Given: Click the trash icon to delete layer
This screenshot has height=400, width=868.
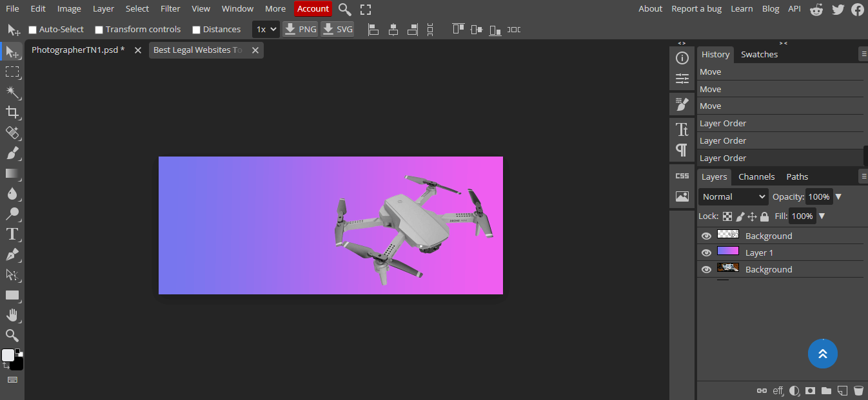Looking at the screenshot, I should click(858, 390).
